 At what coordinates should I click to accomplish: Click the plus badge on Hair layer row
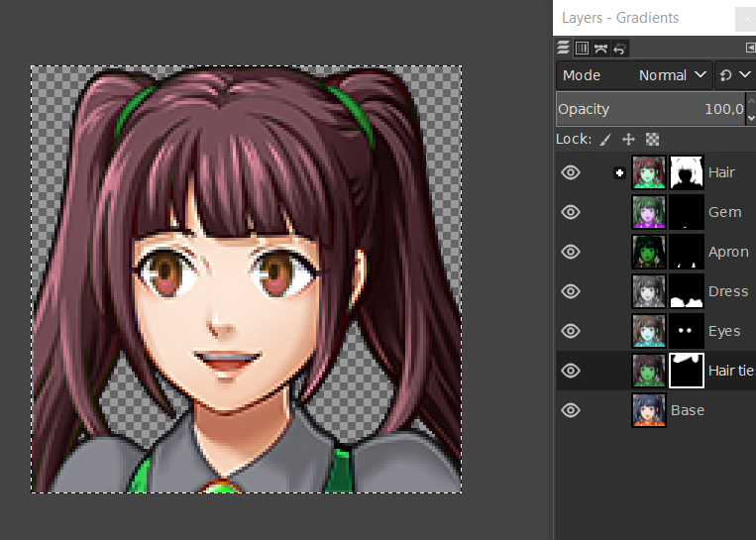[x=619, y=172]
